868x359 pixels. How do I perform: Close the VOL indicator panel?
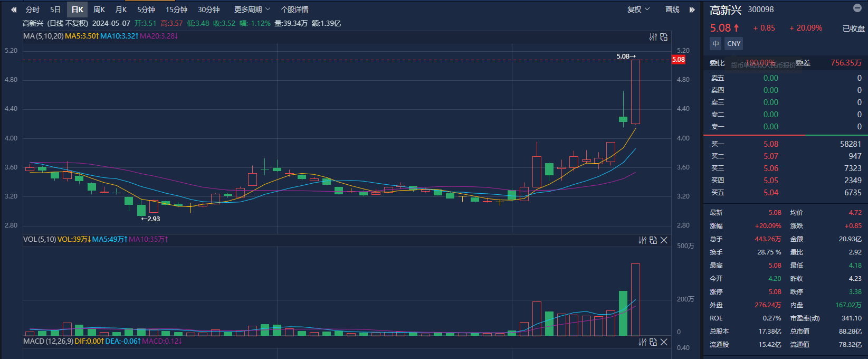click(x=664, y=240)
